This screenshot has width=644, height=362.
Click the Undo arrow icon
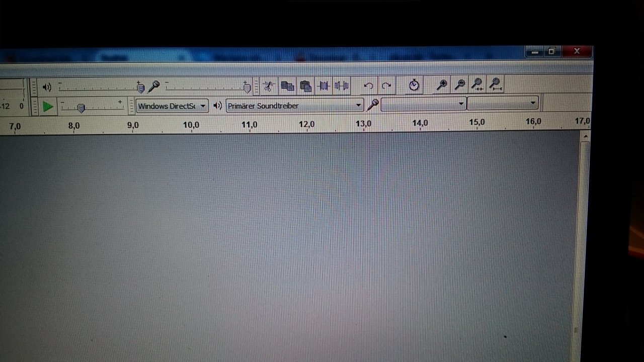[x=368, y=86]
